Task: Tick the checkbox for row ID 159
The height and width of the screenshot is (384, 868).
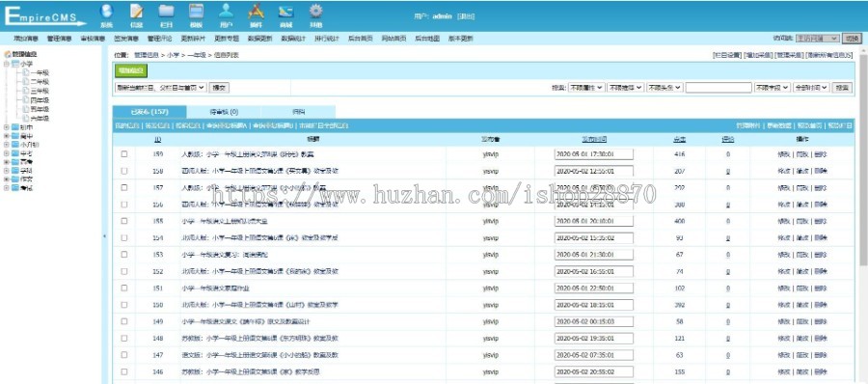Action: click(124, 154)
